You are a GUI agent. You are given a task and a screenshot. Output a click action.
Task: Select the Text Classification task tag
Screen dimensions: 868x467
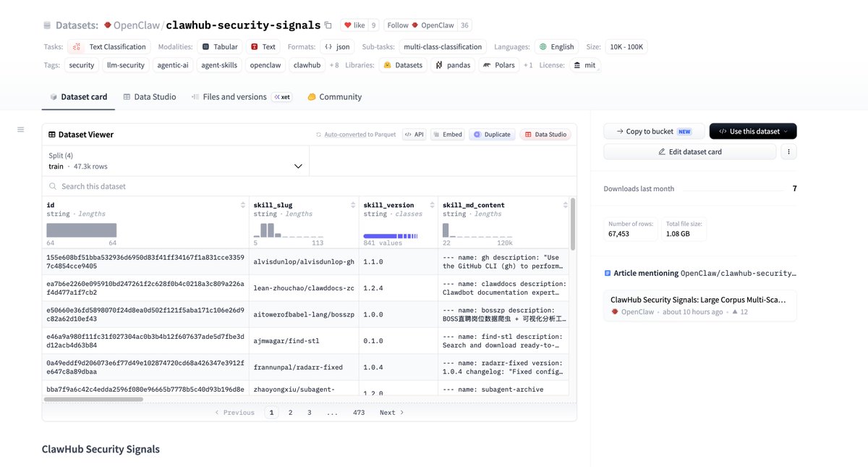(x=109, y=46)
